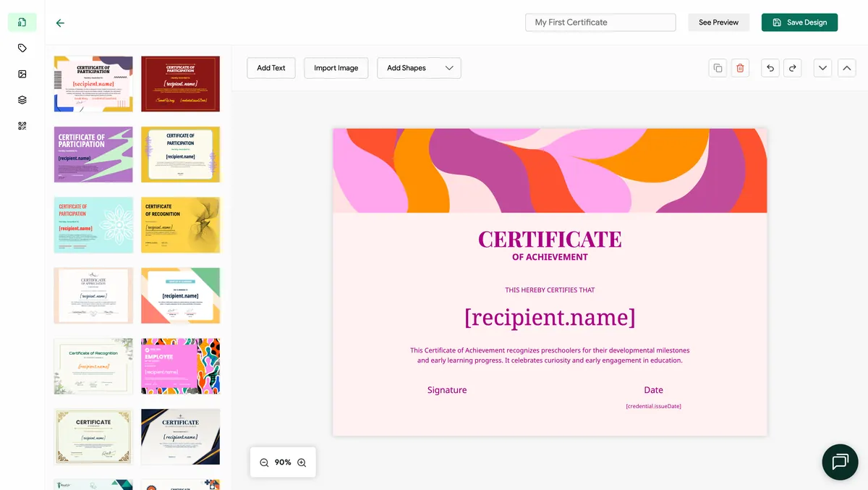
Task: Delete the selected element with the trash icon
Action: 740,67
